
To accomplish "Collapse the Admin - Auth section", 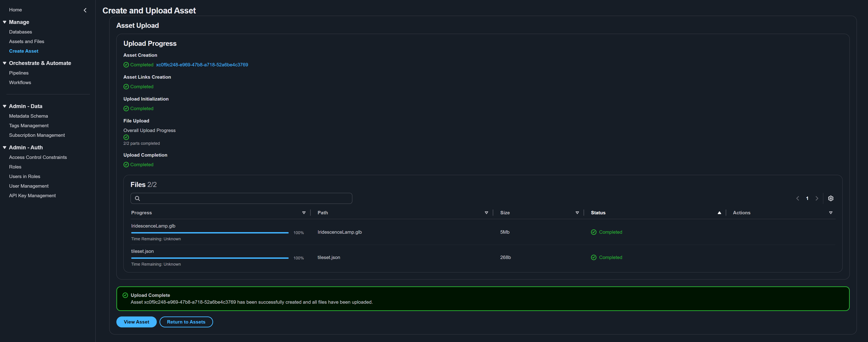I will coord(5,148).
